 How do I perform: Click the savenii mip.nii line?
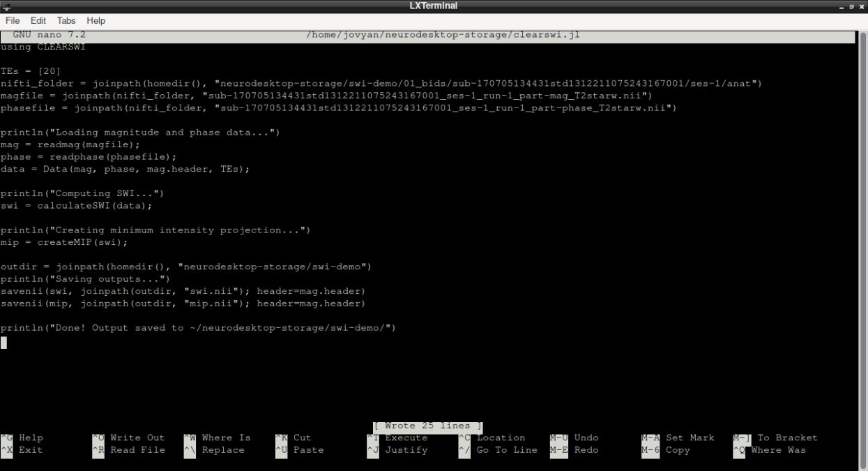[x=183, y=304]
